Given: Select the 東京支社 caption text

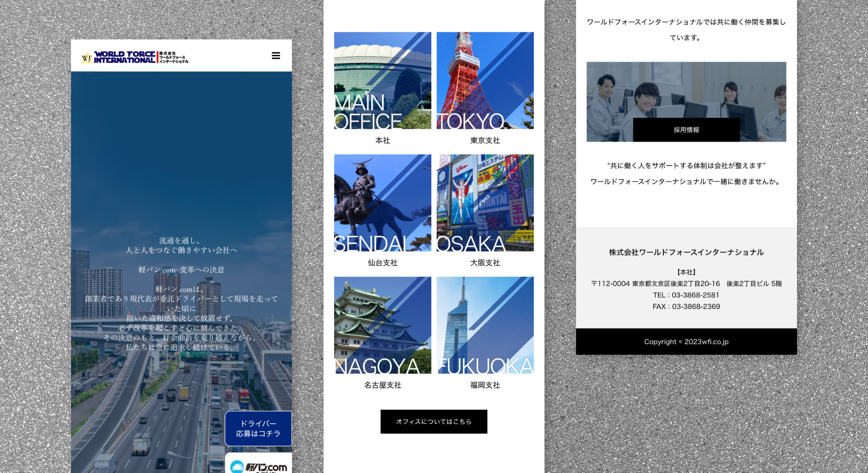Looking at the screenshot, I should point(485,140).
